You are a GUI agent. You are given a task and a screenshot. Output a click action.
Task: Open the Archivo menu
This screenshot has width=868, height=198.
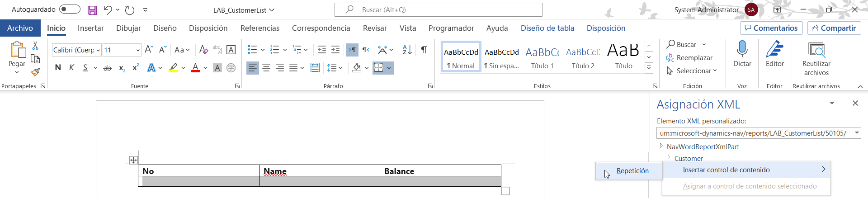click(20, 28)
